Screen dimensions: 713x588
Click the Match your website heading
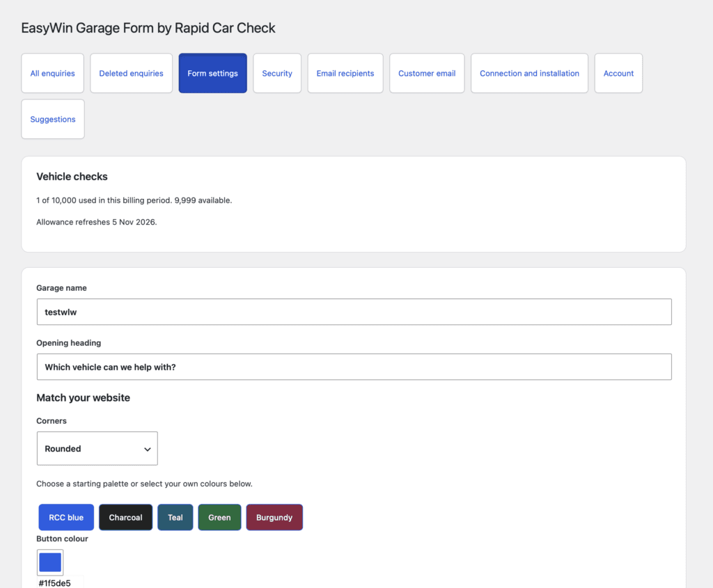pos(84,397)
